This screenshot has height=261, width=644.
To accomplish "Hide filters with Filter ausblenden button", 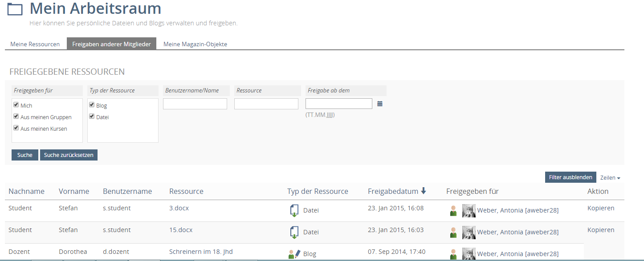I will coord(570,177).
